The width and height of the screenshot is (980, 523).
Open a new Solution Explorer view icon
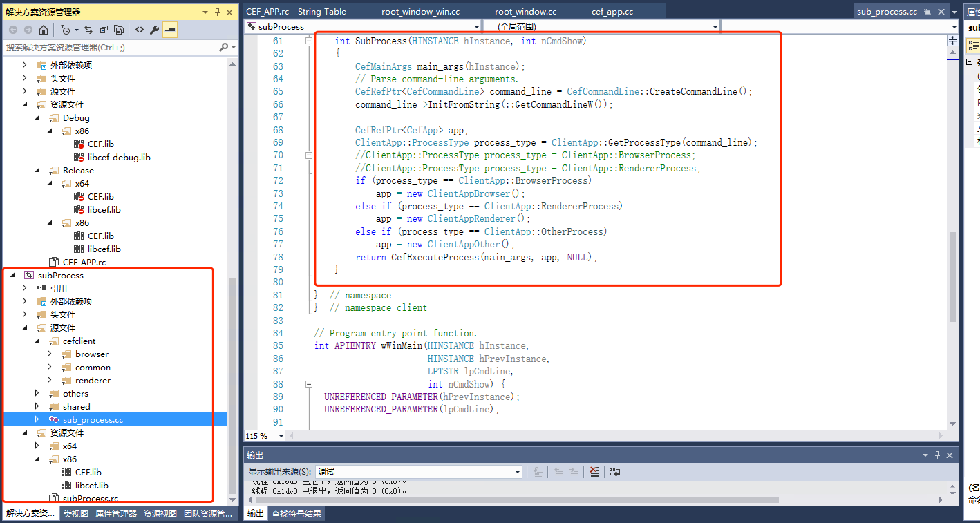(x=120, y=30)
